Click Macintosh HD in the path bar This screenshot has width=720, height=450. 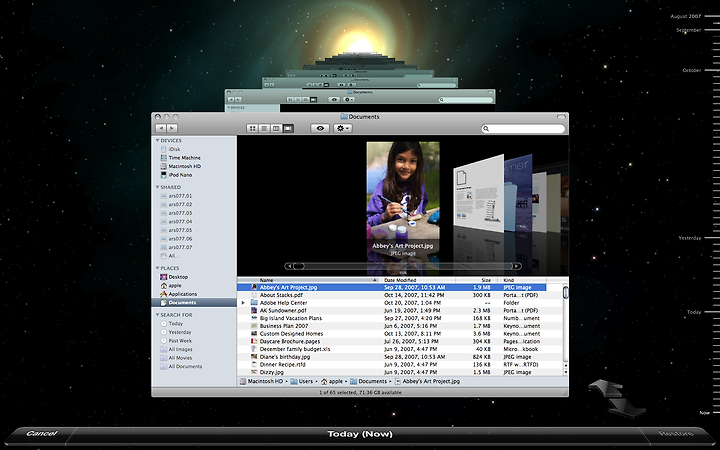(261, 381)
